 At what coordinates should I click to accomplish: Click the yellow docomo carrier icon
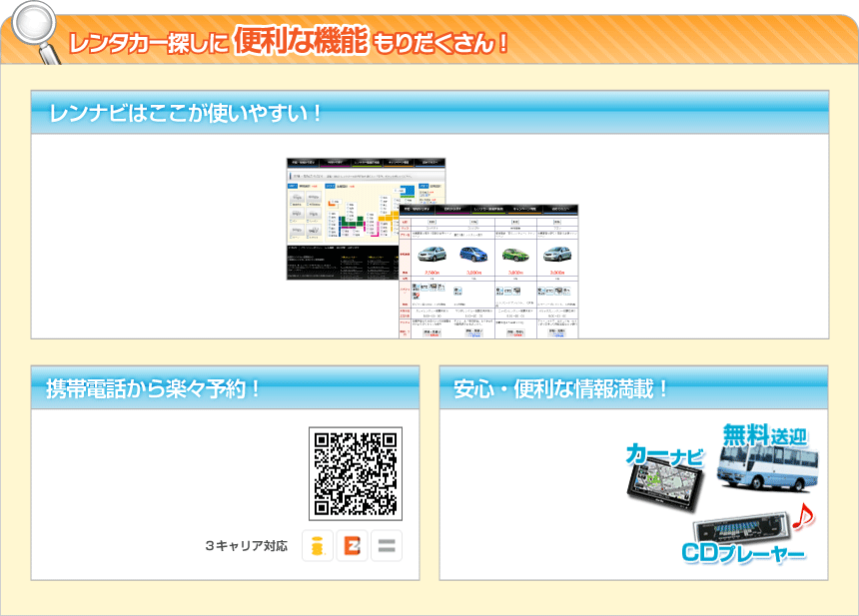tap(318, 546)
